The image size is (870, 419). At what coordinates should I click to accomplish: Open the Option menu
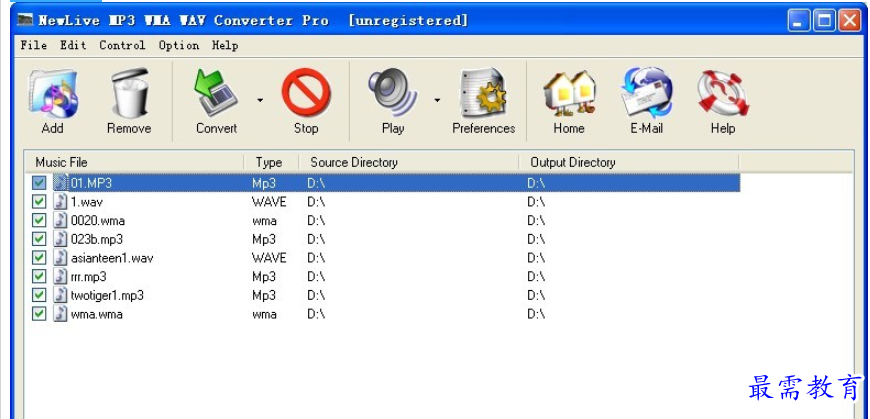179,46
